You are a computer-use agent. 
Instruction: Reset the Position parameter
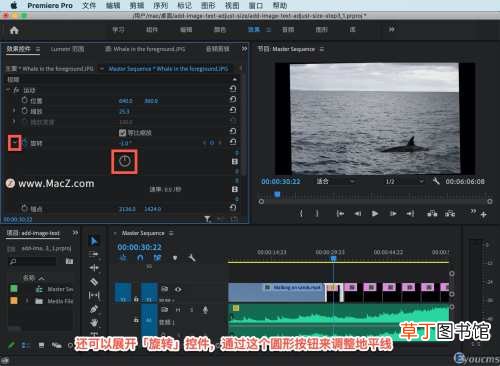coord(233,99)
